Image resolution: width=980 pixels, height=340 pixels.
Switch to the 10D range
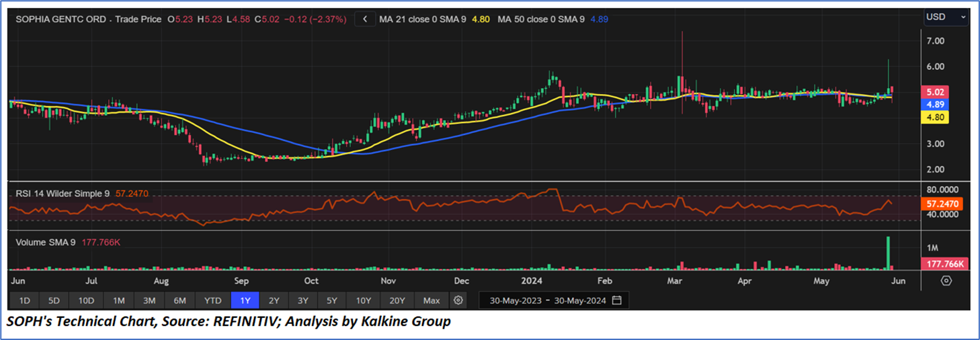click(x=86, y=300)
